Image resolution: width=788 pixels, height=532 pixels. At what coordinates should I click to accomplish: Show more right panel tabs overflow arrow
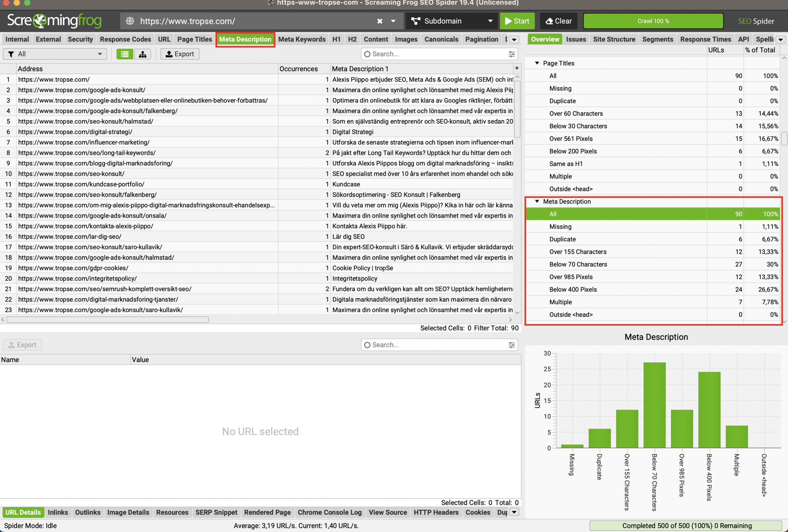point(780,40)
